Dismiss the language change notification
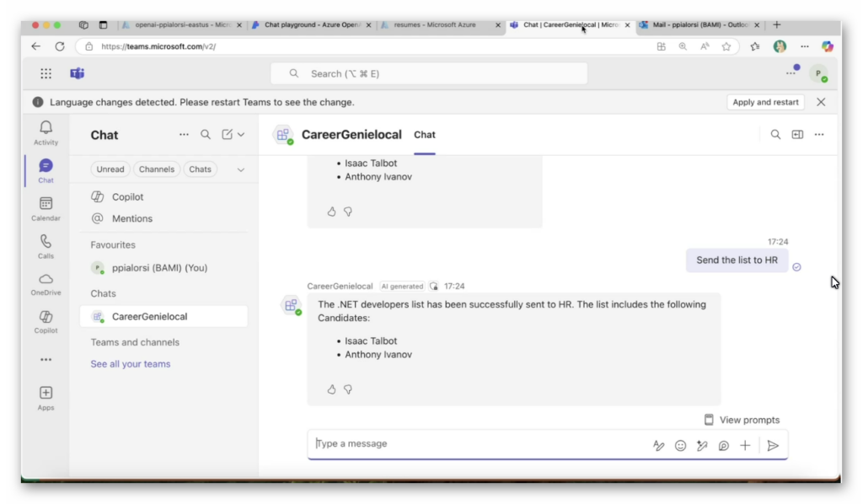 [x=821, y=102]
